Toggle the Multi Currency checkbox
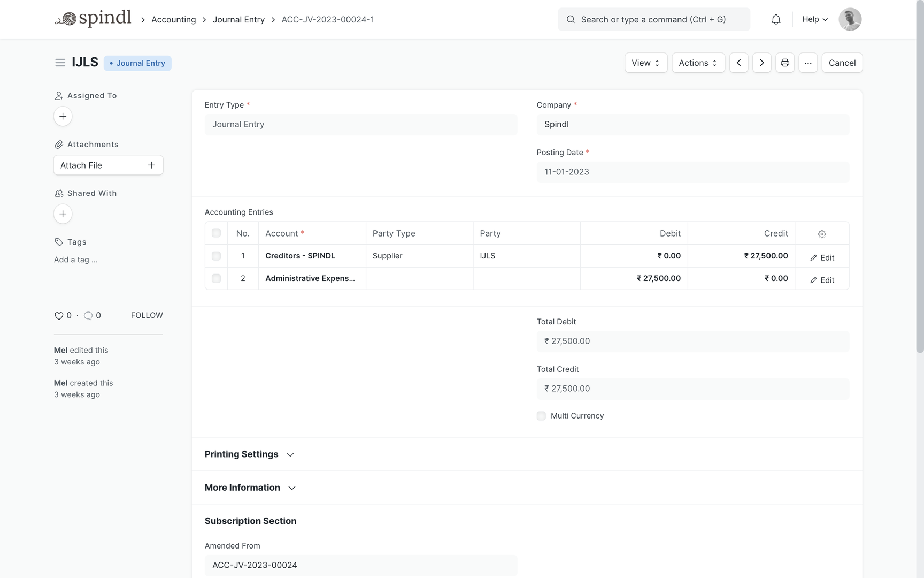 pyautogui.click(x=541, y=416)
